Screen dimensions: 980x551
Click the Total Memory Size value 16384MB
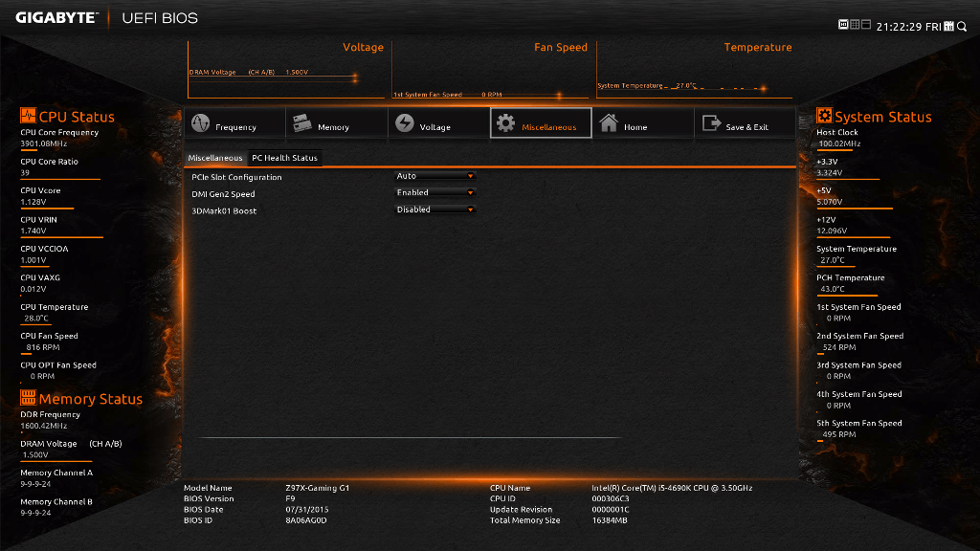click(x=610, y=520)
